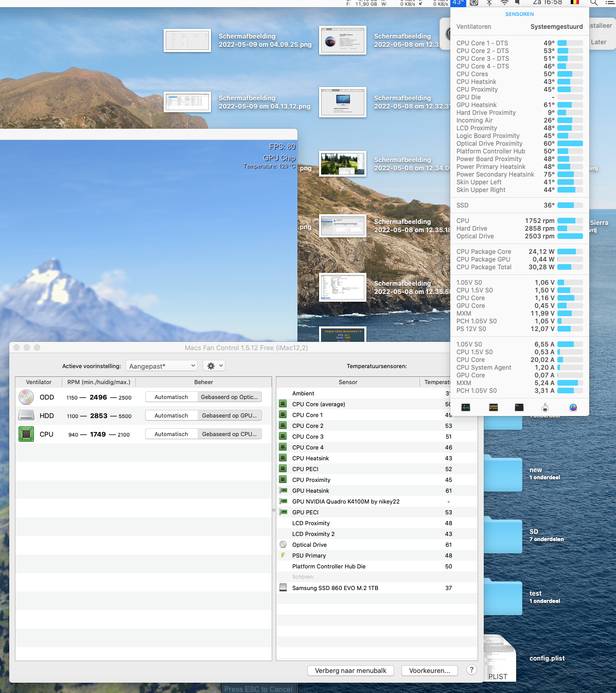Open Notification Center from the menu bar
Screen dimensions: 616x693
click(610, 3)
